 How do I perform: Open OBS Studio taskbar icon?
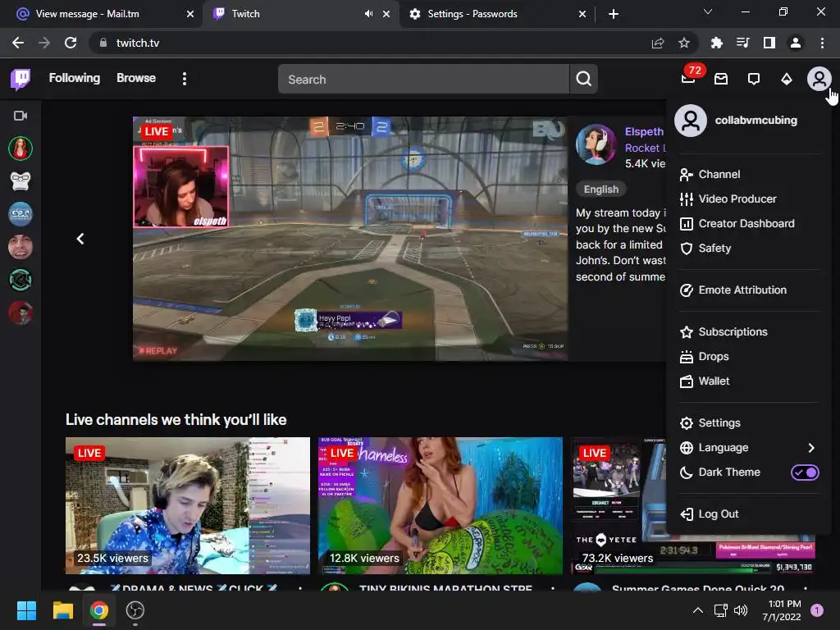coord(135,610)
